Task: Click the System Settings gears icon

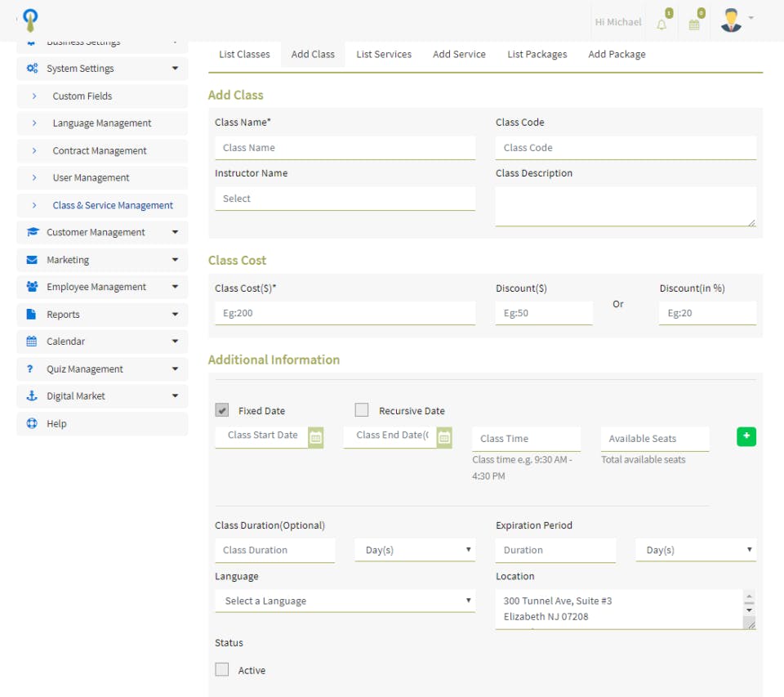Action: pyautogui.click(x=32, y=68)
